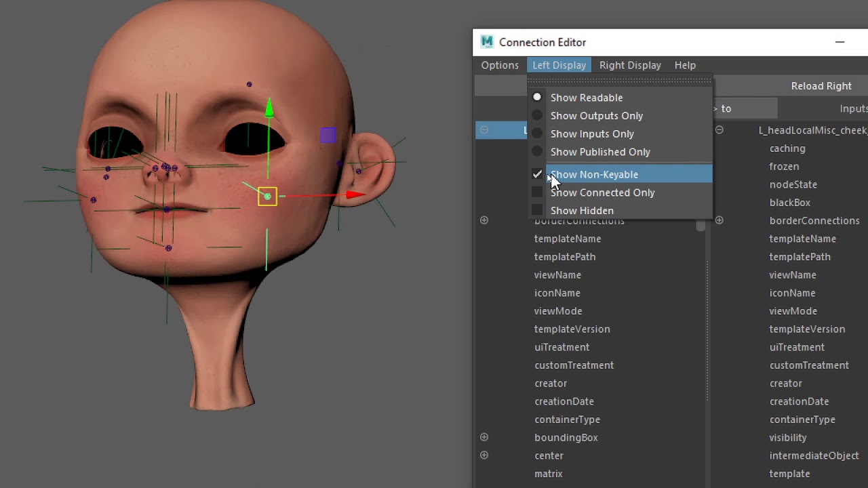
Task: Open the Options menu
Action: click(x=500, y=65)
